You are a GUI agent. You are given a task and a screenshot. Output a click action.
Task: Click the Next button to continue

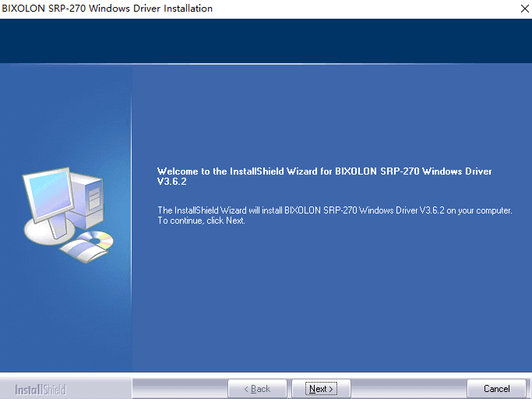point(321,388)
